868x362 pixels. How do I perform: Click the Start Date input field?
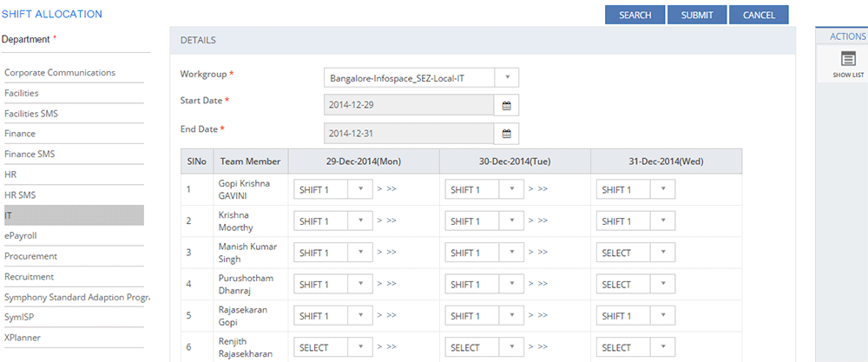[408, 105]
